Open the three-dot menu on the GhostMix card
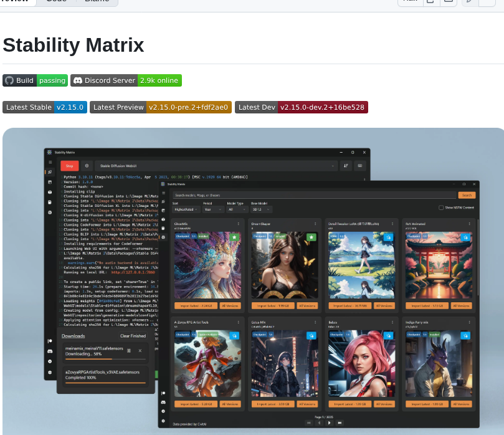The width and height of the screenshot is (504, 435). click(238, 224)
